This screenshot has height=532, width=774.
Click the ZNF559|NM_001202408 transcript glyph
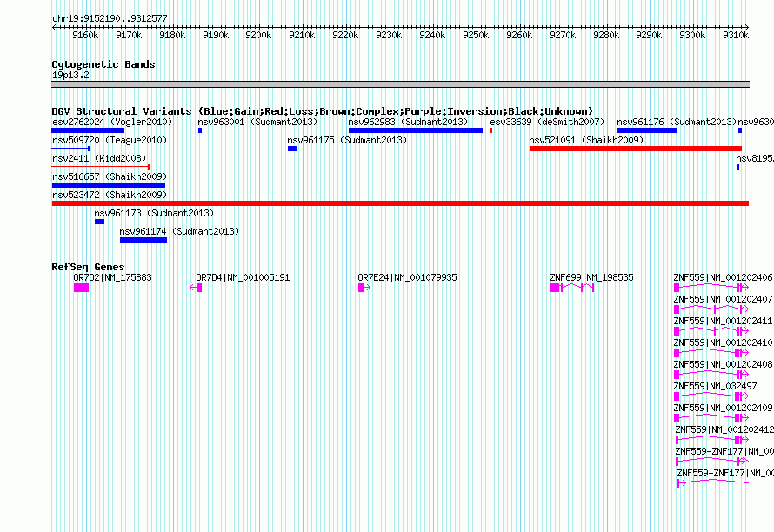tap(711, 375)
